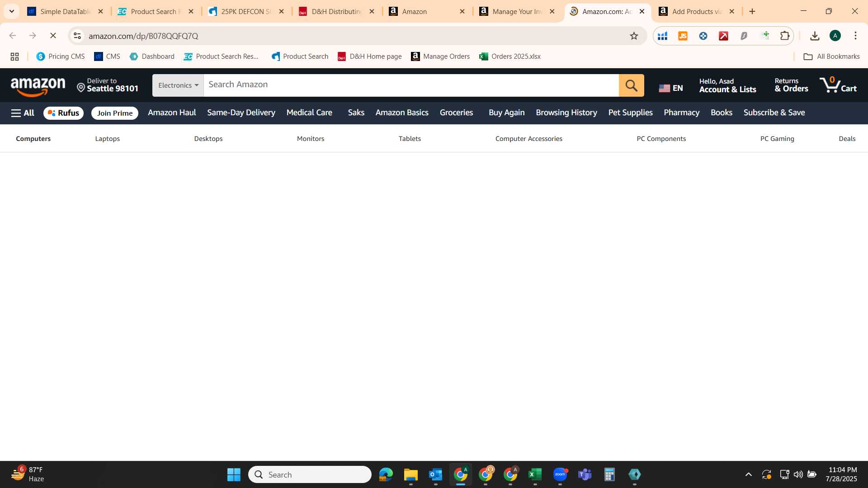Go to Returns & Orders

tap(791, 85)
